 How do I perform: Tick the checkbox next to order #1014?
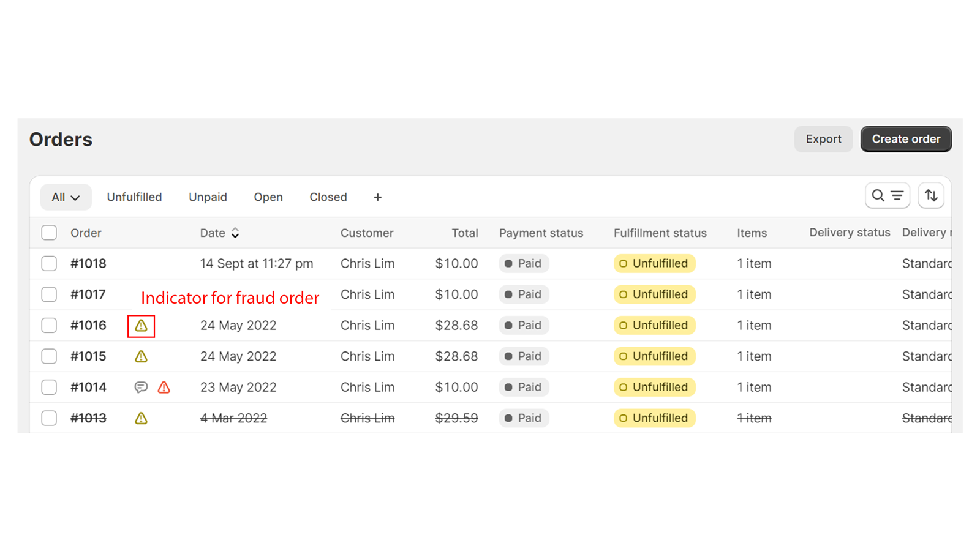49,387
